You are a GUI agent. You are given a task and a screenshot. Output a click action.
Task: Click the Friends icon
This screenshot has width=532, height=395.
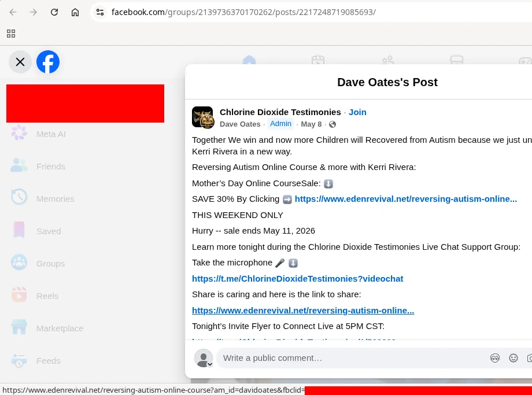point(19,165)
